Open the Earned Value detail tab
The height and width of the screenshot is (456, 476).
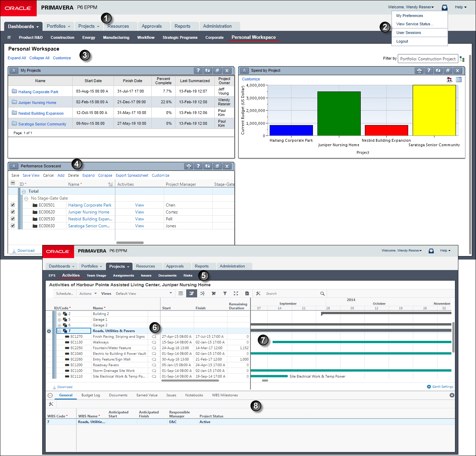pos(147,395)
